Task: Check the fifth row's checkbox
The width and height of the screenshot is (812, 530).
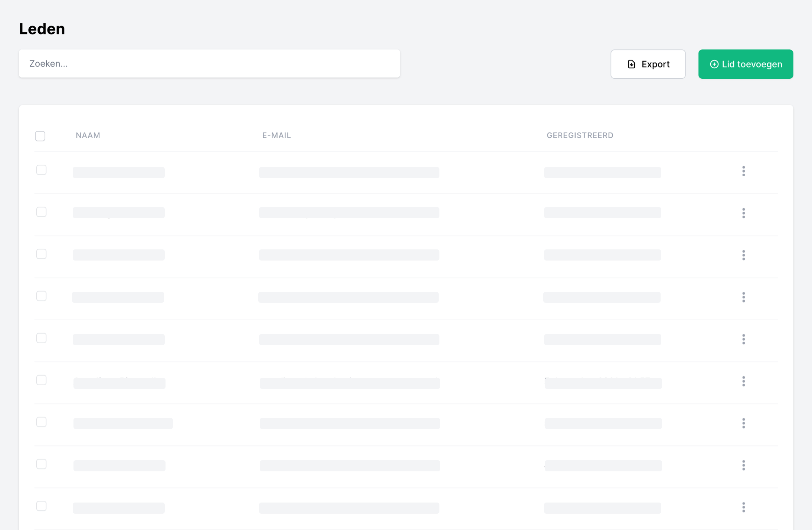Action: click(x=41, y=338)
